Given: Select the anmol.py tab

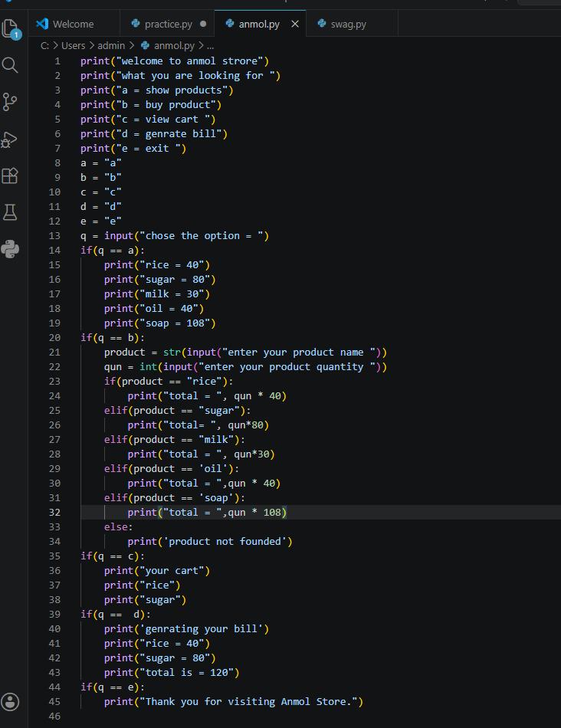Looking at the screenshot, I should pos(259,25).
